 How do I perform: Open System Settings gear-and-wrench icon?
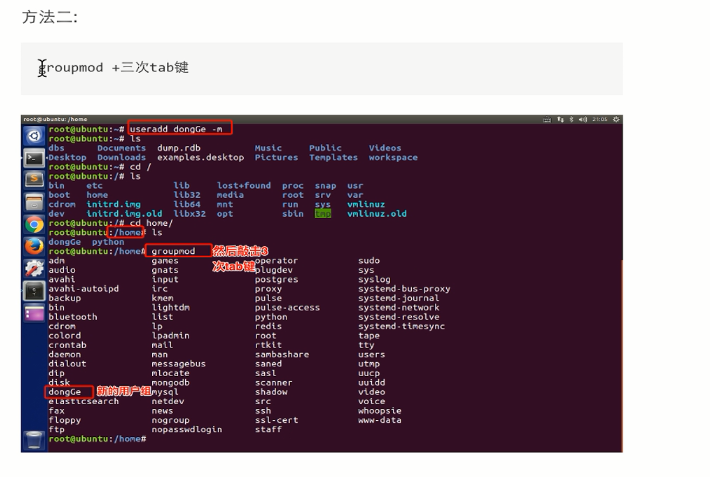(x=34, y=269)
